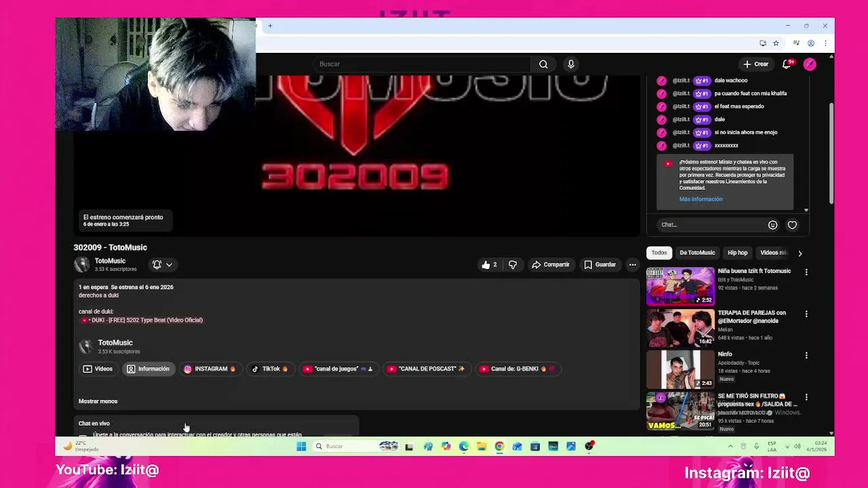Open TotoMusic channel name under video title
Image resolution: width=868 pixels, height=488 pixels.
point(110,261)
